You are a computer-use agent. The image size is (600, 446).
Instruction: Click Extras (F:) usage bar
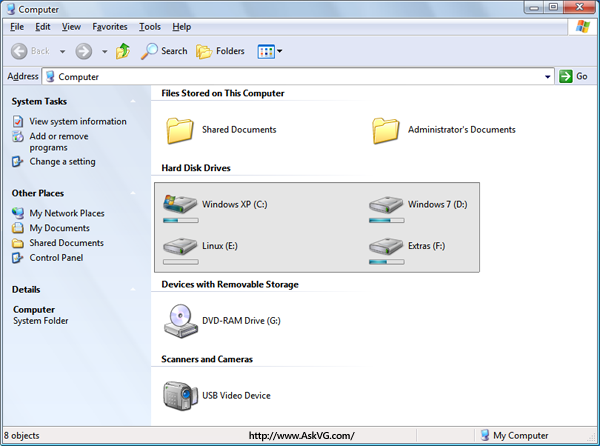click(386, 262)
